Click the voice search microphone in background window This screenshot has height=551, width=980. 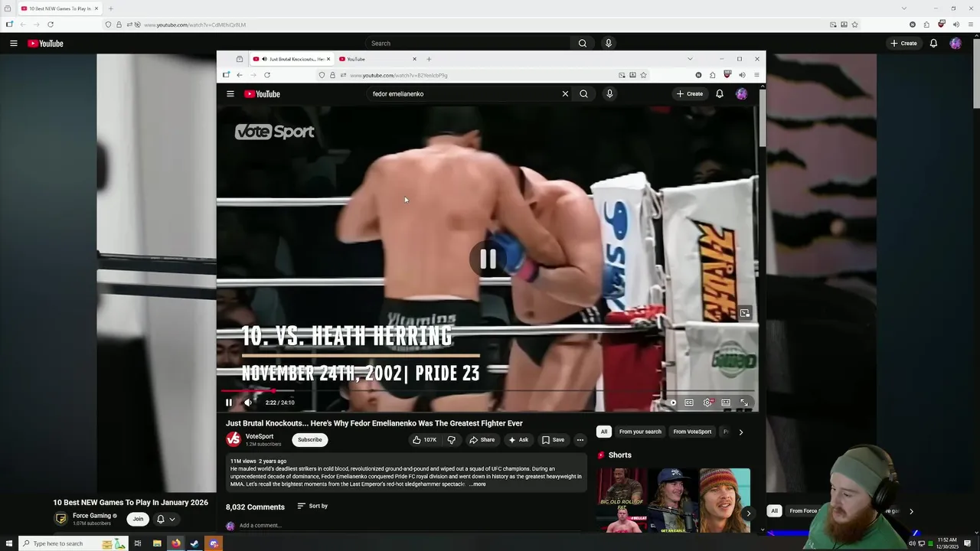coord(609,44)
